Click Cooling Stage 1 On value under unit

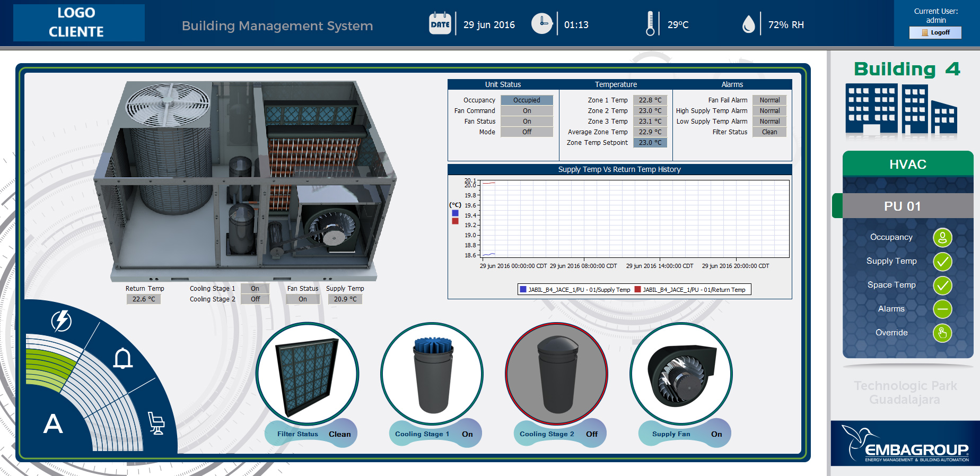[255, 289]
